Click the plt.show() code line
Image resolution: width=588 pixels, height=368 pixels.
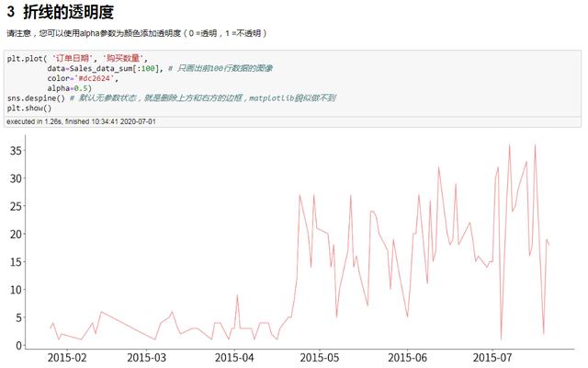[x=29, y=109]
